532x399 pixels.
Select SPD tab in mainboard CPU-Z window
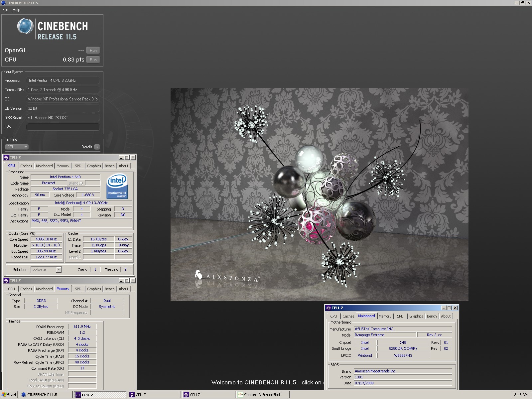(400, 316)
